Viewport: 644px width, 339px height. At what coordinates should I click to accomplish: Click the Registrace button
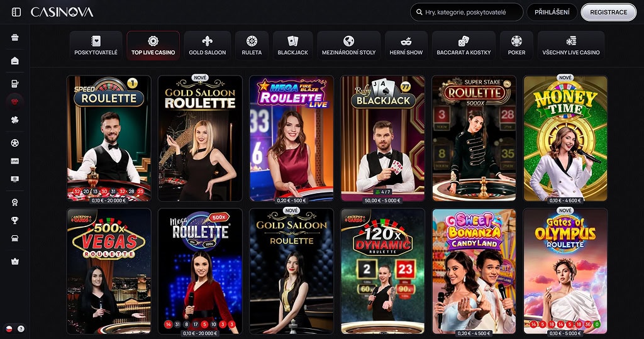click(x=609, y=13)
